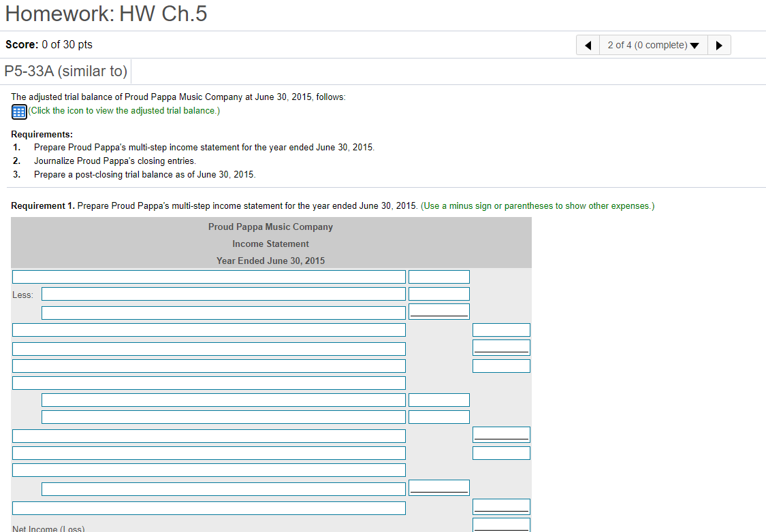The image size is (766, 532).
Task: Click the amount field on the first statement row
Action: click(438, 277)
